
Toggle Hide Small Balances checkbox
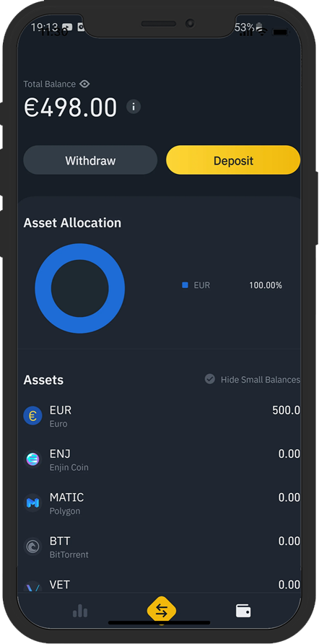point(210,379)
